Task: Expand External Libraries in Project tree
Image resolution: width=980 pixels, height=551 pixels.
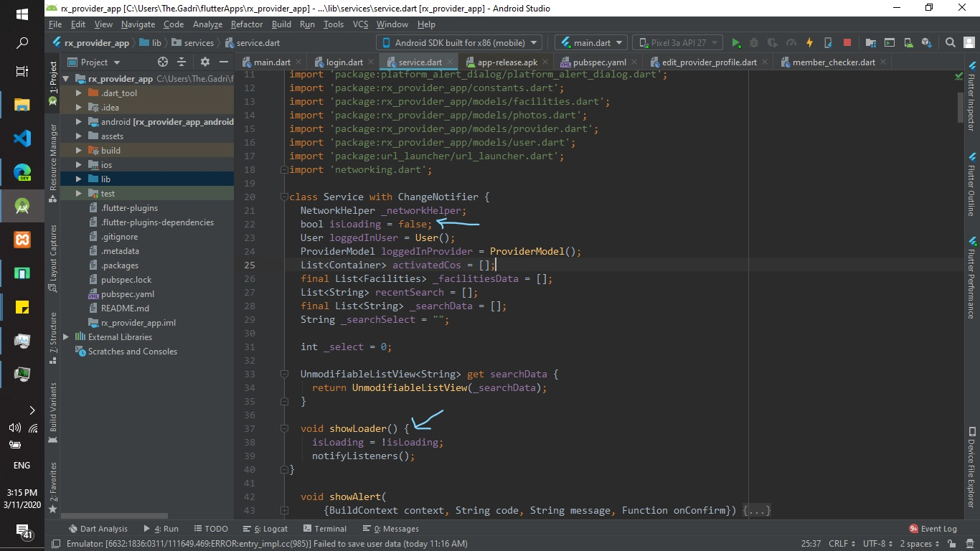Action: tap(67, 337)
